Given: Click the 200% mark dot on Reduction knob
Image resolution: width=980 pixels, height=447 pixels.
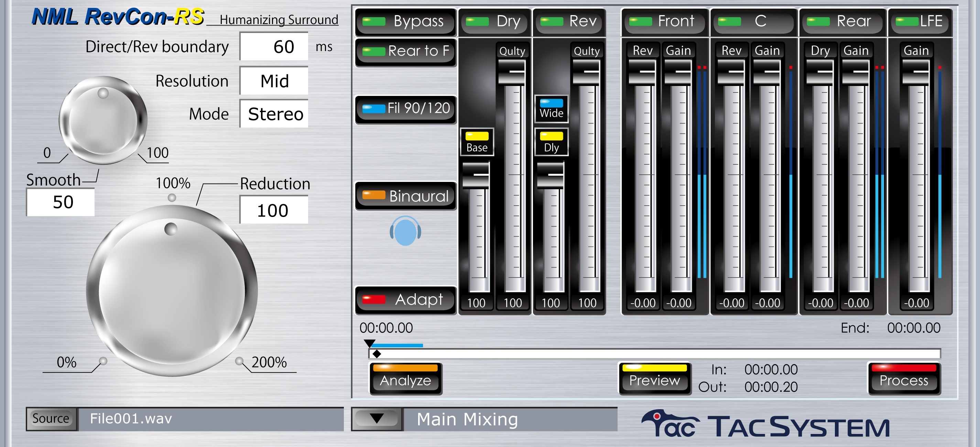Looking at the screenshot, I should [239, 361].
